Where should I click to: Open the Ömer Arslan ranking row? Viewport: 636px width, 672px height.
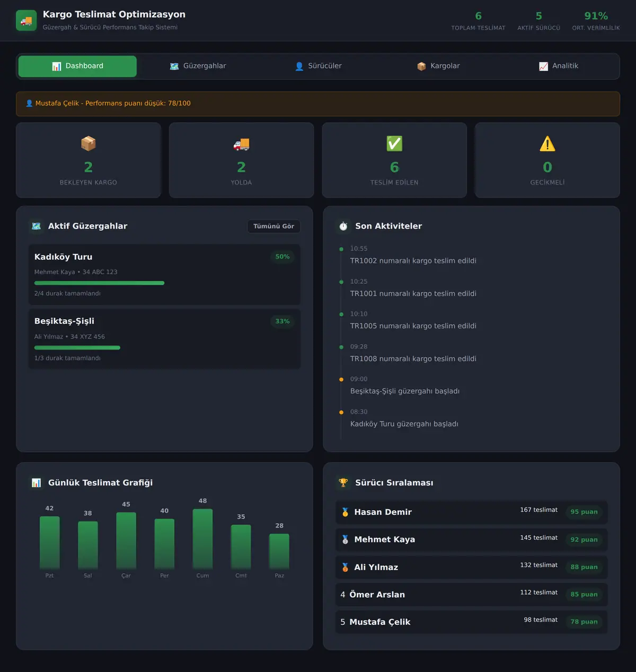pyautogui.click(x=472, y=595)
